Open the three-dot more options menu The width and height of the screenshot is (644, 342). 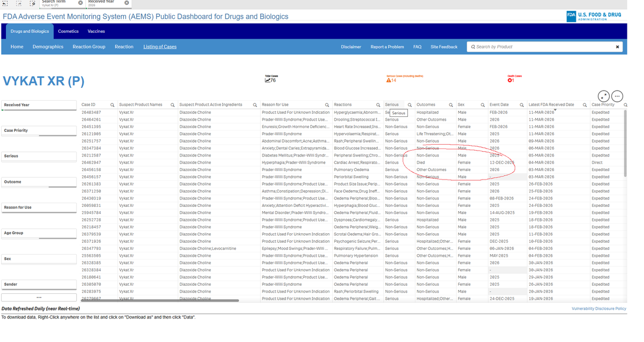(x=617, y=96)
